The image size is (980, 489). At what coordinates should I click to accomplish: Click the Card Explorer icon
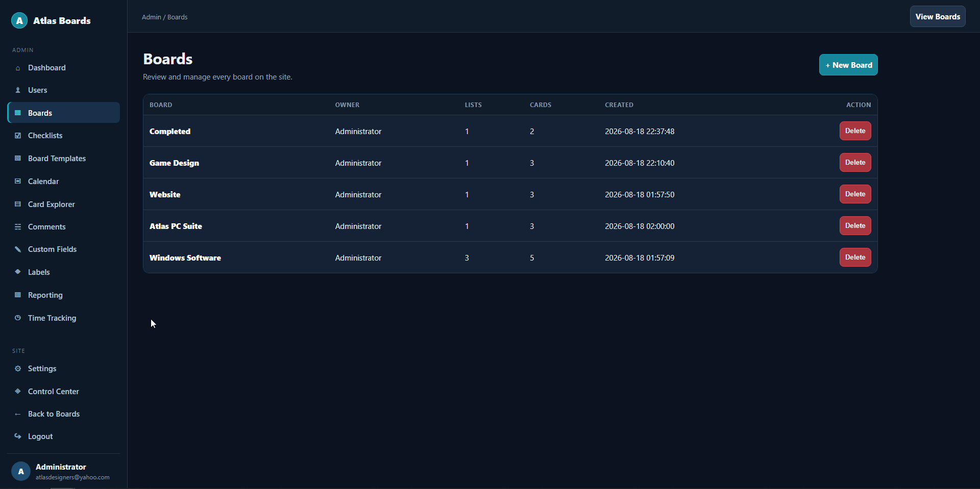pyautogui.click(x=18, y=204)
